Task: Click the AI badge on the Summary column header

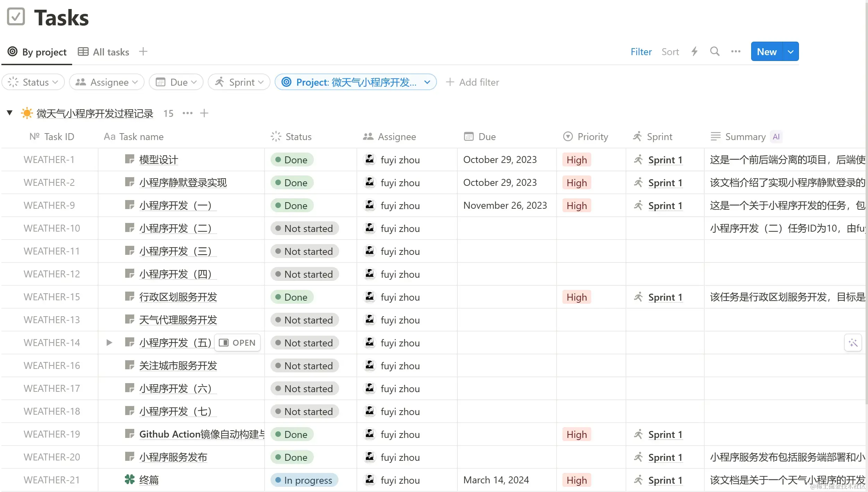Action: [776, 136]
